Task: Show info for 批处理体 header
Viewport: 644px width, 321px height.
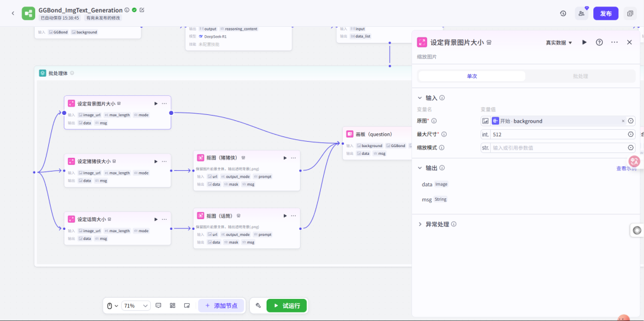Action: [x=72, y=73]
